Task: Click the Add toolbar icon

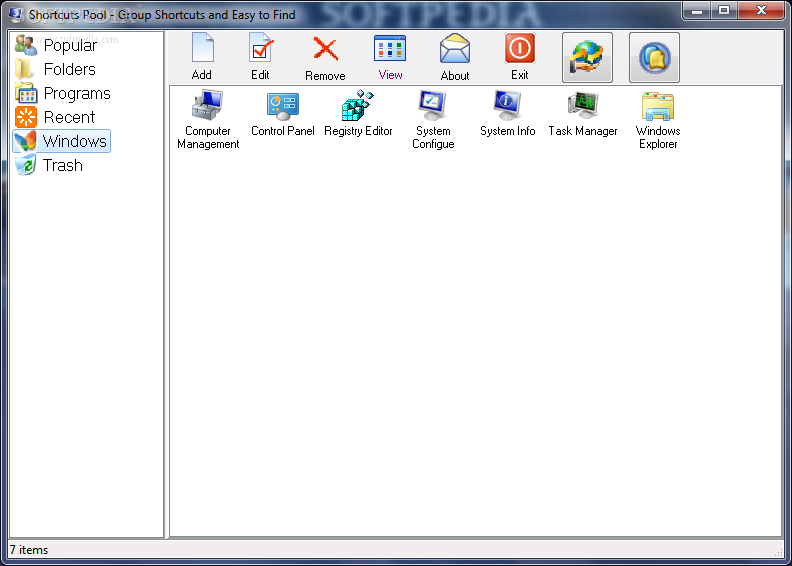Action: point(202,49)
